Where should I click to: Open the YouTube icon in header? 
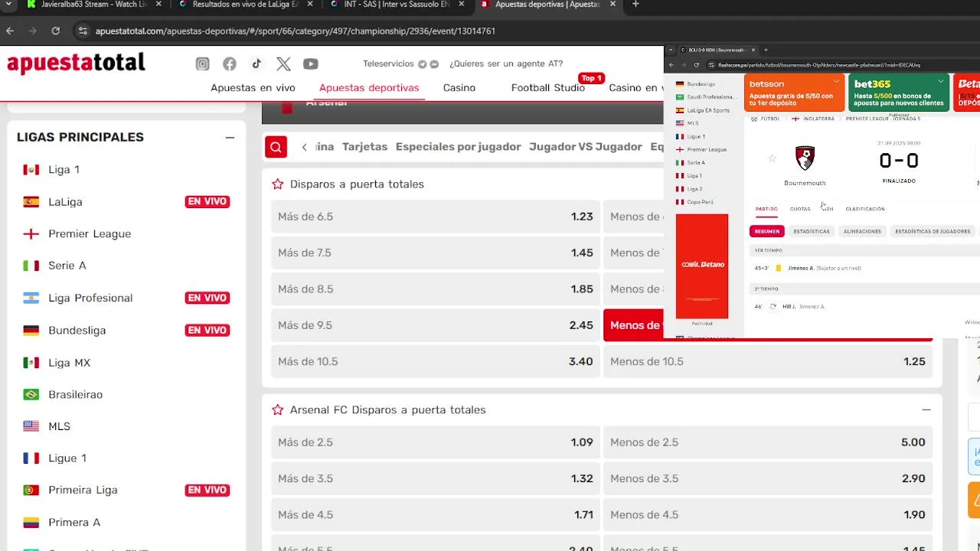pyautogui.click(x=310, y=64)
